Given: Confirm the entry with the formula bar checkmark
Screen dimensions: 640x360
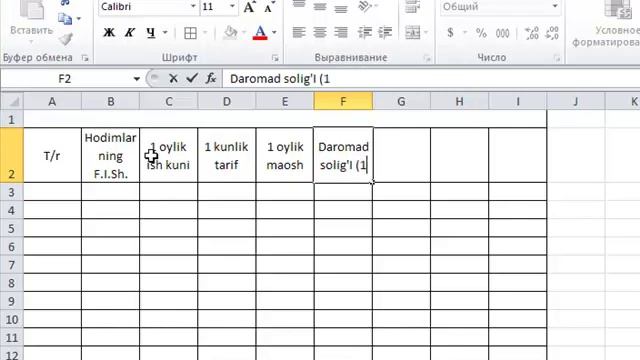Looking at the screenshot, I should pos(192,78).
